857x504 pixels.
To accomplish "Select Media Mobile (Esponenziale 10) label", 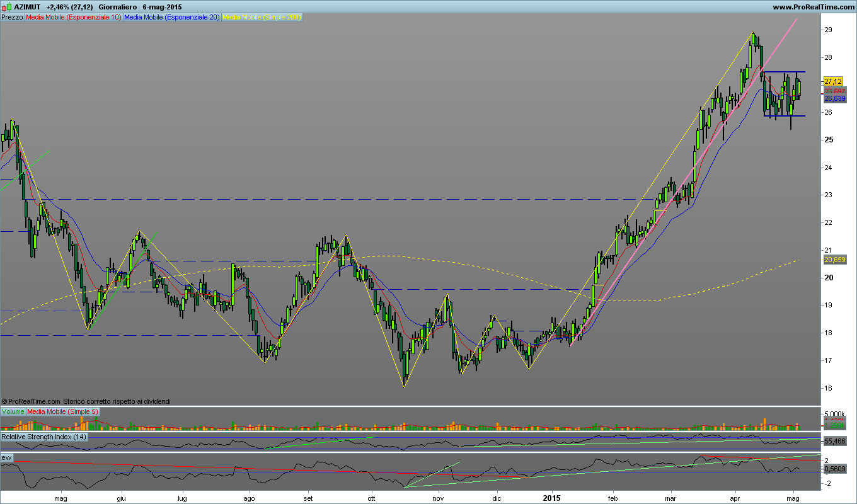I will [73, 18].
